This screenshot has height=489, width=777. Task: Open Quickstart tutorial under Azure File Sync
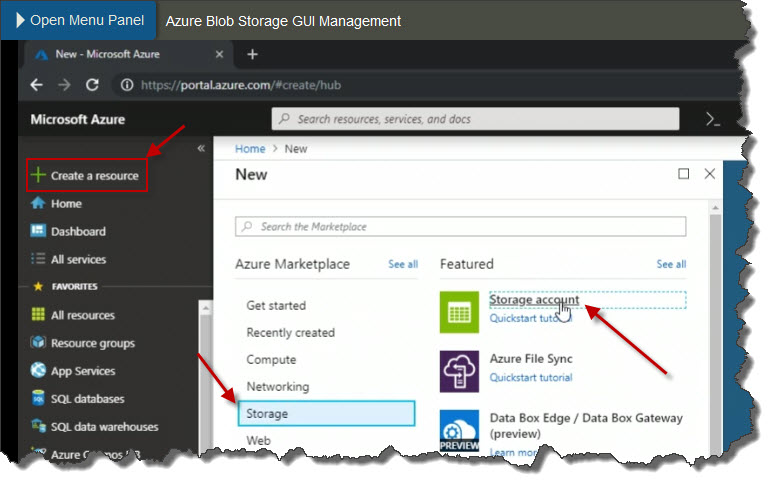[531, 378]
